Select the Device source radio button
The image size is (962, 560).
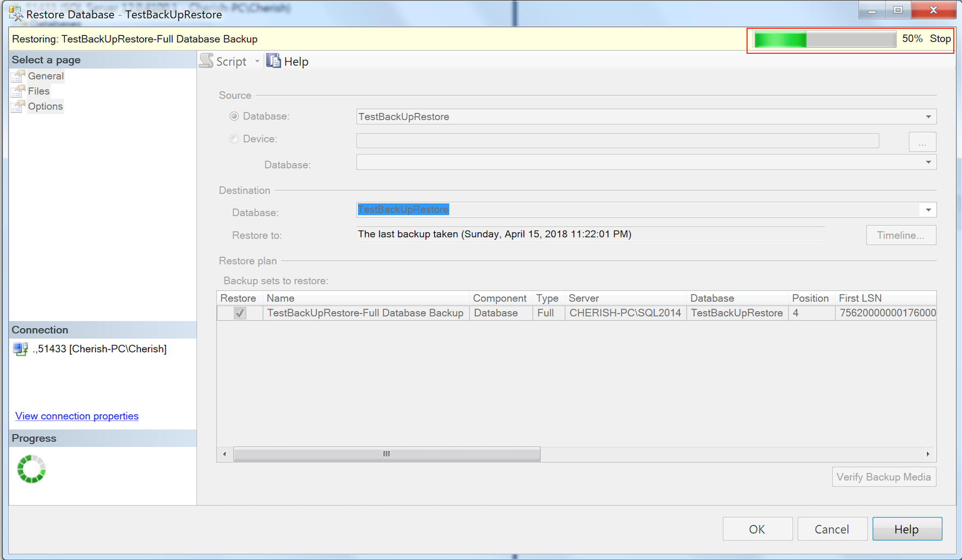[x=234, y=139]
